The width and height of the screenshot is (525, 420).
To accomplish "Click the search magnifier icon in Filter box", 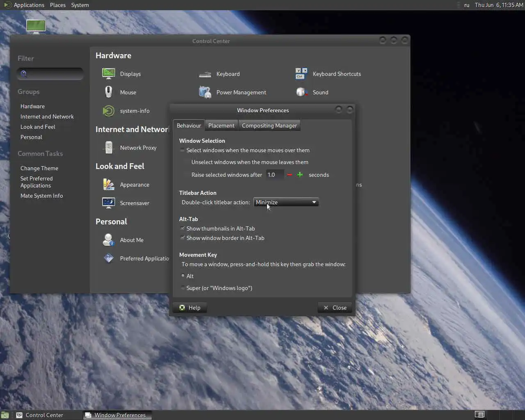I will 24,74.
